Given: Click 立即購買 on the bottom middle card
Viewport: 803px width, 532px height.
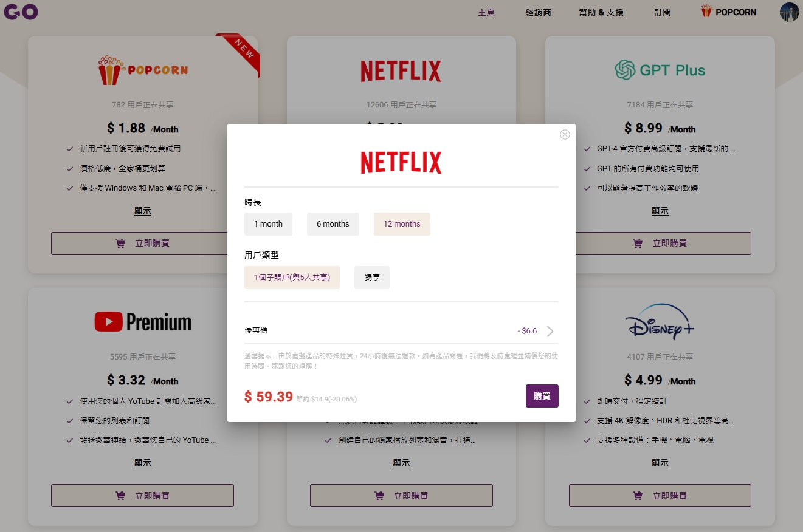Looking at the screenshot, I should tap(401, 496).
